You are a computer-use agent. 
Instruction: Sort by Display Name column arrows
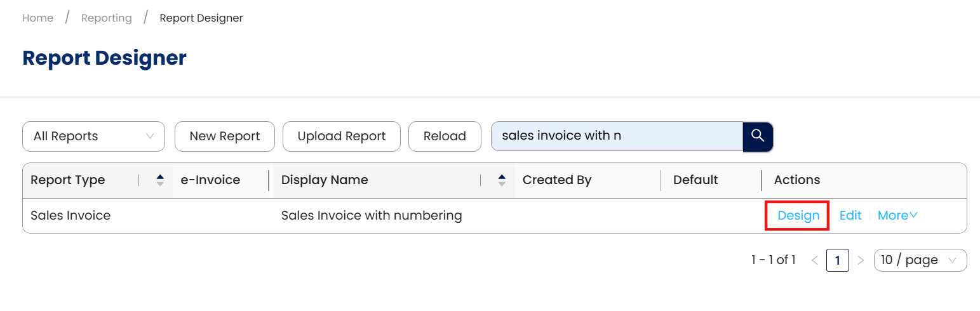tap(502, 180)
